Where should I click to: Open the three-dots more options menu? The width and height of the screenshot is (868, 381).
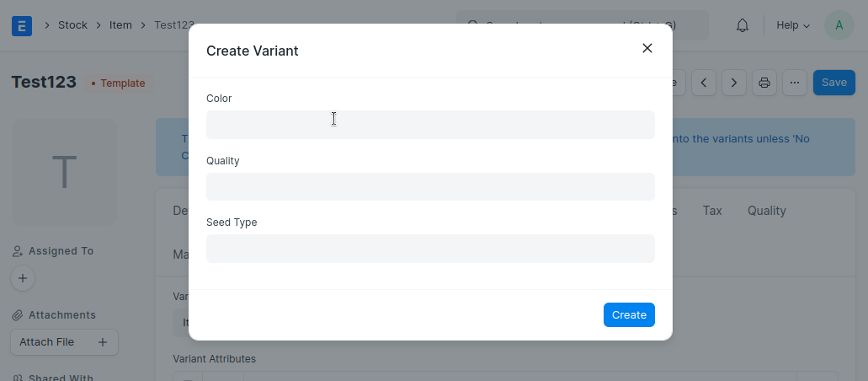795,83
